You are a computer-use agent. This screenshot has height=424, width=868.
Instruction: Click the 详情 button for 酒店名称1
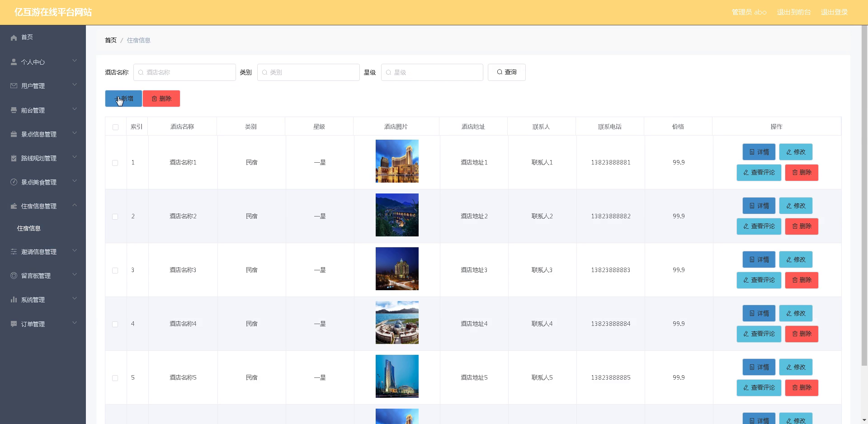pyautogui.click(x=759, y=152)
